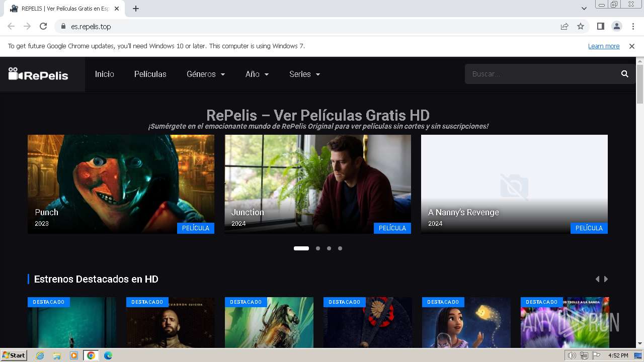Open the Junction movie slide
This screenshot has width=644, height=362.
(317, 184)
